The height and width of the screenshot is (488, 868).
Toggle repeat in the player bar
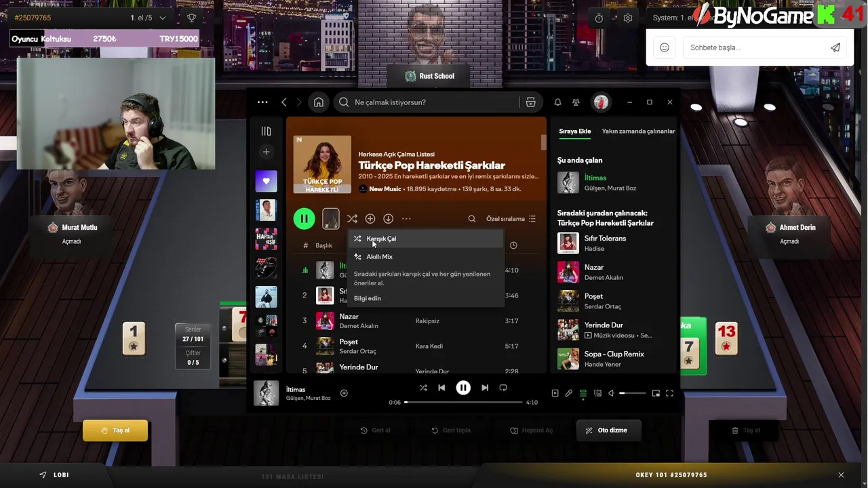pos(503,388)
